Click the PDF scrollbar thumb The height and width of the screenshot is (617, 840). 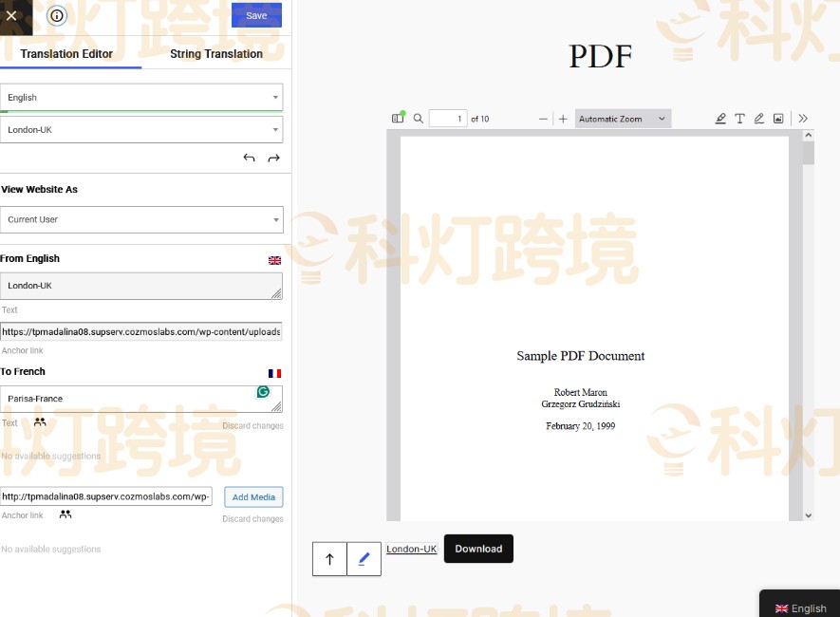(809, 153)
